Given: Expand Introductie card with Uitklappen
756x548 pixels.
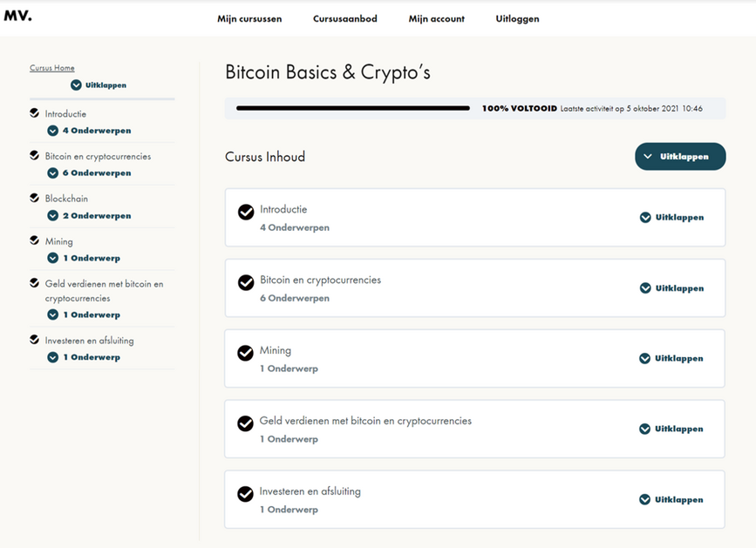Looking at the screenshot, I should 671,218.
